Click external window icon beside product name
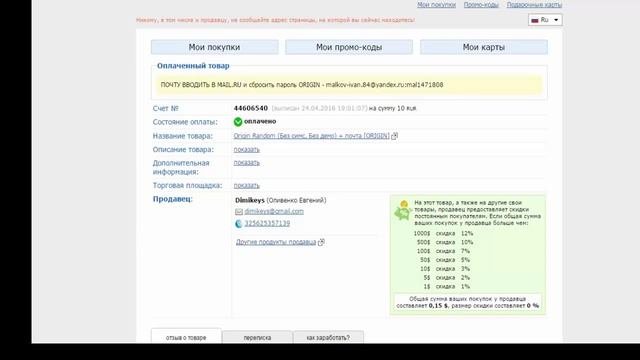This screenshot has width=640, height=360. coord(394,136)
